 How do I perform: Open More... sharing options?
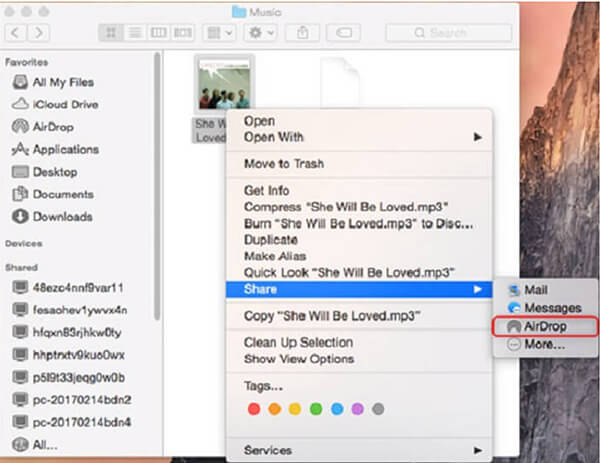coord(545,344)
